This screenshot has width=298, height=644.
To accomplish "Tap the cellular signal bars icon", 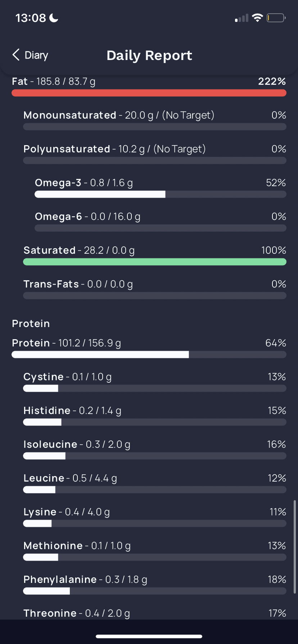I will click(x=241, y=18).
